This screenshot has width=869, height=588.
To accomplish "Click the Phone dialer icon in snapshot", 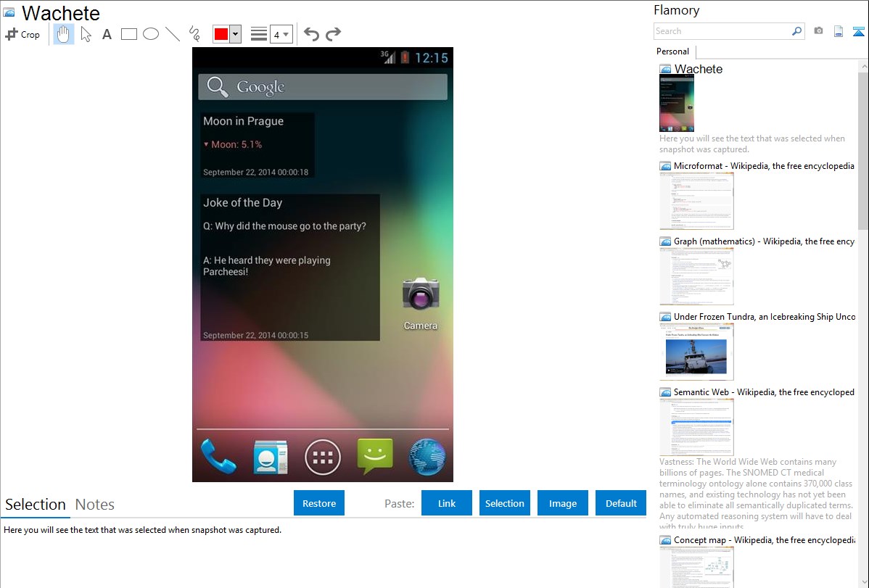I will (218, 457).
